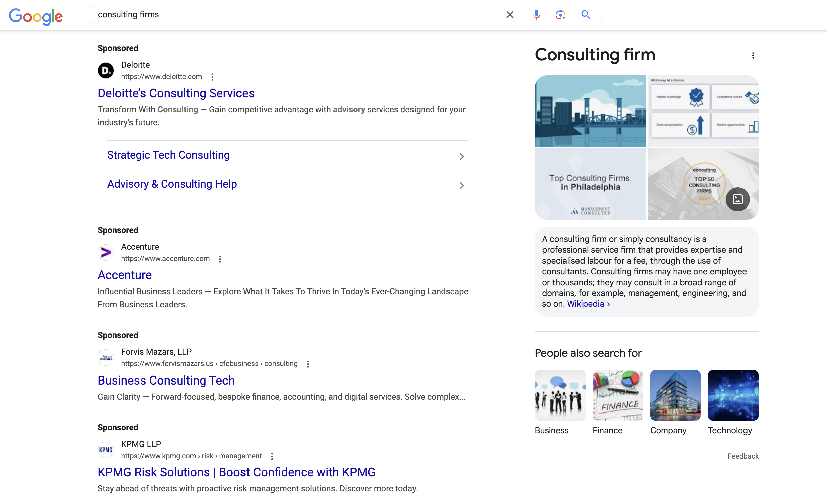Open Advisory & Consulting Help sitelink
Viewport: 827px width, 504px height.
(172, 184)
